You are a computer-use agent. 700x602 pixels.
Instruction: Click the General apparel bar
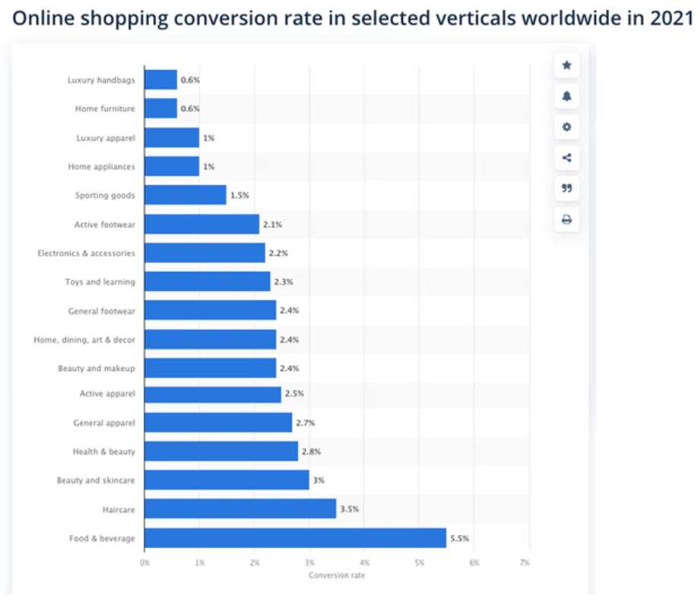(217, 423)
